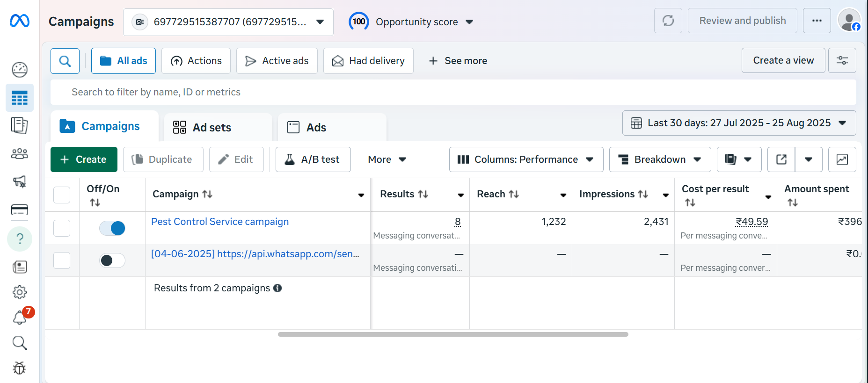Screen dimensions: 868x383
Task: Open the Billing card icon in sidebar
Action: click(x=20, y=209)
